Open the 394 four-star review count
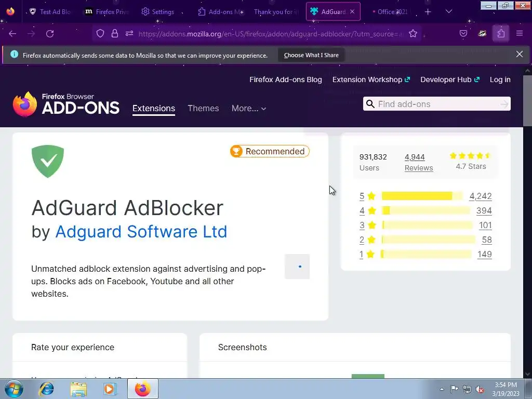This screenshot has height=399, width=532. (x=484, y=210)
